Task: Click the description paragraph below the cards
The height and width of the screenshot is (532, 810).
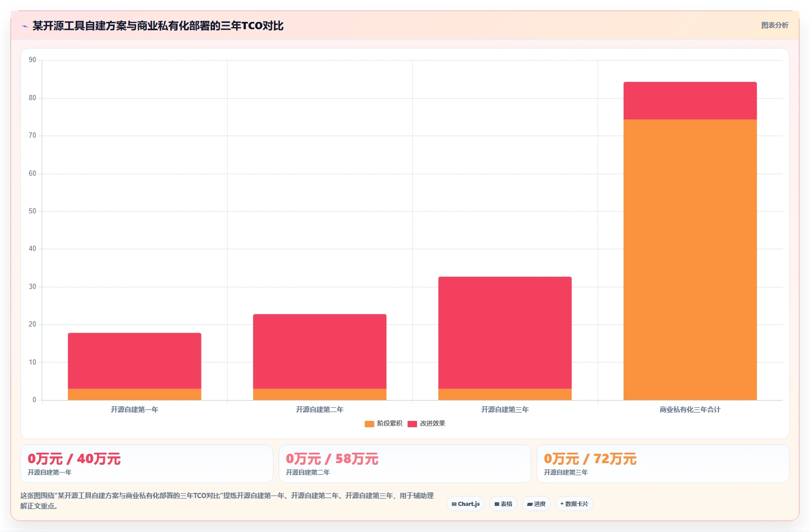Action: [227, 501]
